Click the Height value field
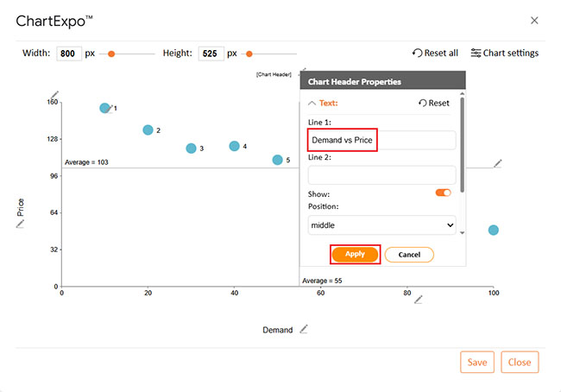Viewport: 561px width, 392px height. [211, 54]
